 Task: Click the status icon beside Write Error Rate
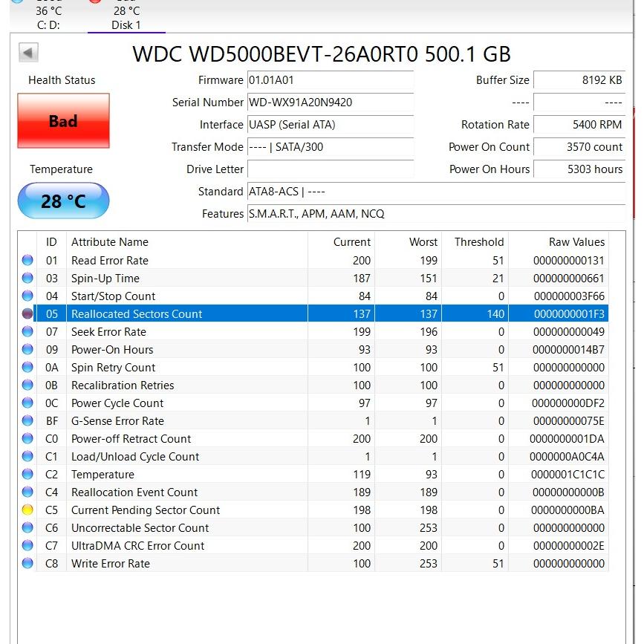point(27,564)
